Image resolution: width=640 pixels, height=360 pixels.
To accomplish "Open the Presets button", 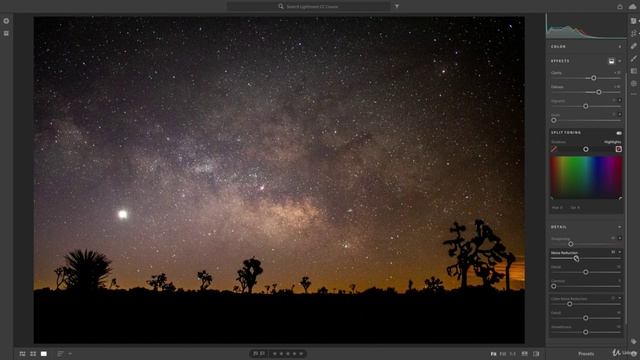I will (586, 354).
